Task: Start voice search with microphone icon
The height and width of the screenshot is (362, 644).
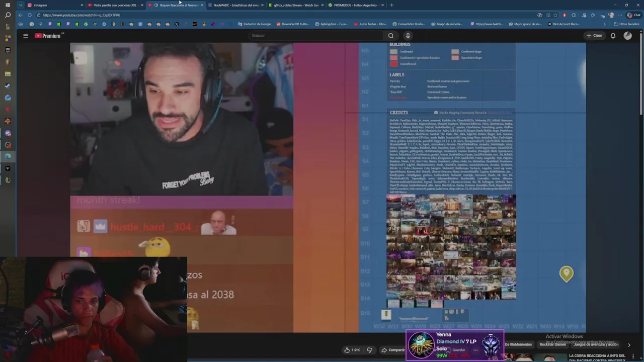Action: 408,36
